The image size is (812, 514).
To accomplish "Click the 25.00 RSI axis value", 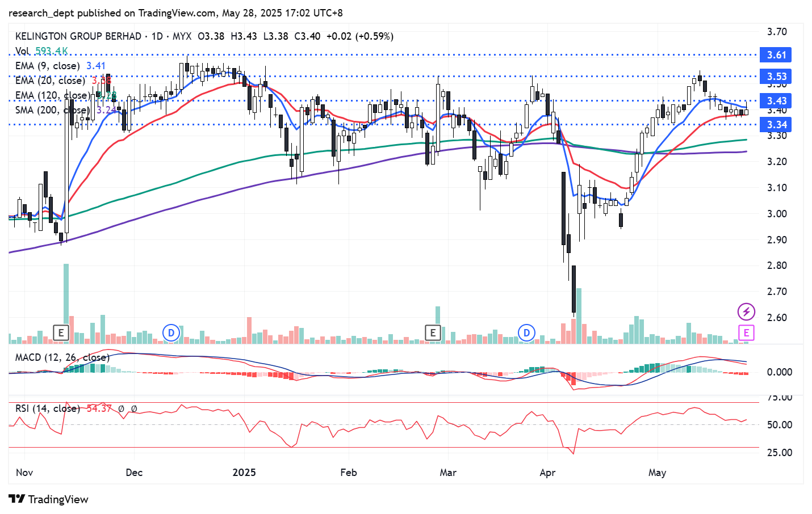I will [779, 453].
